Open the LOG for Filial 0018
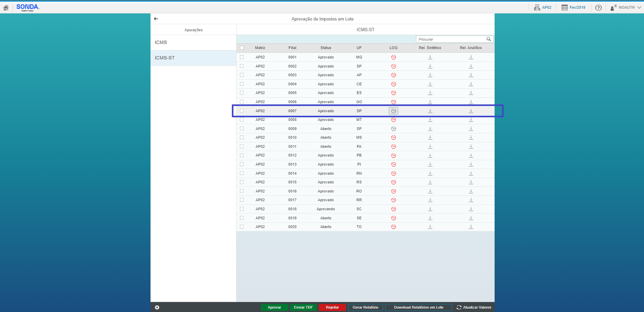 pyautogui.click(x=393, y=209)
